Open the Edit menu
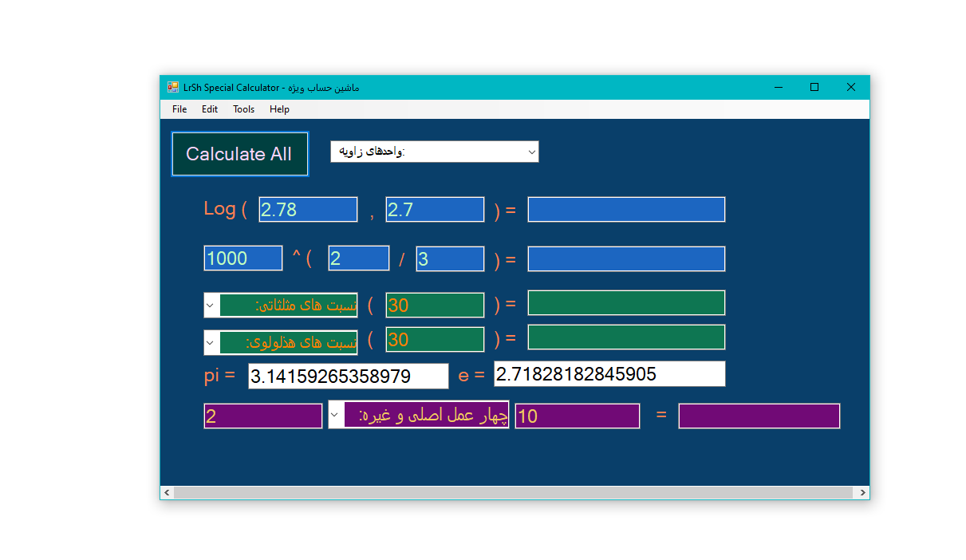Screen dimensions: 966x560 (x=210, y=109)
